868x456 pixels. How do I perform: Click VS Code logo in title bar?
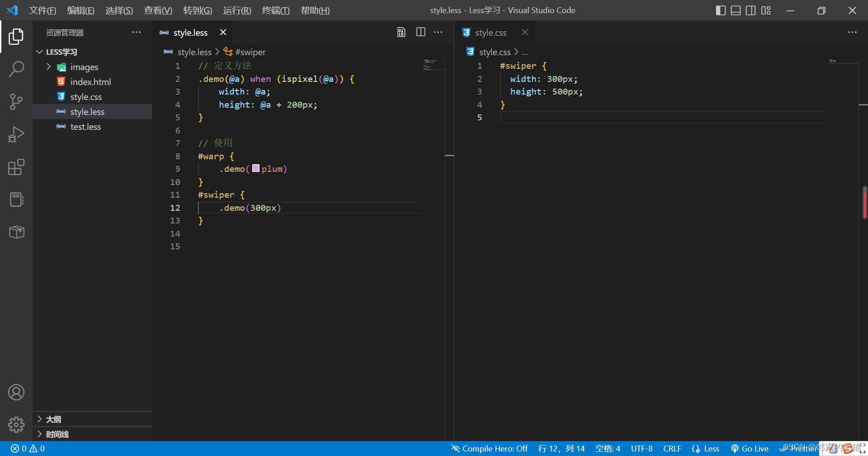pos(13,10)
